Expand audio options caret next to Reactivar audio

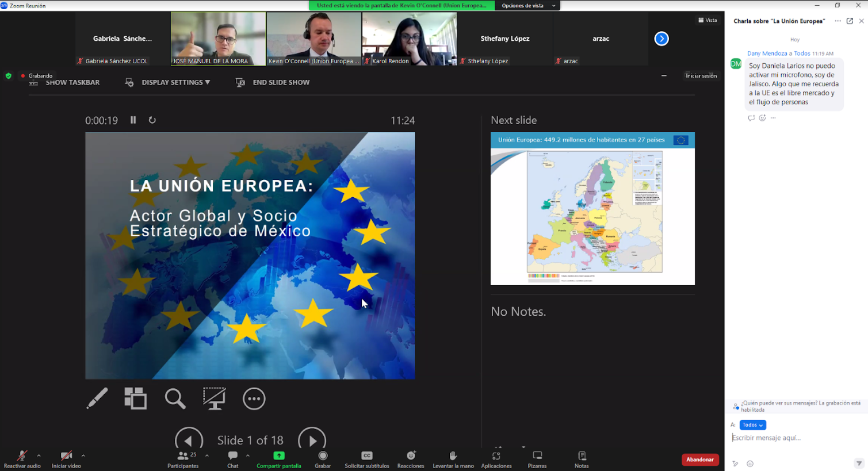39,455
